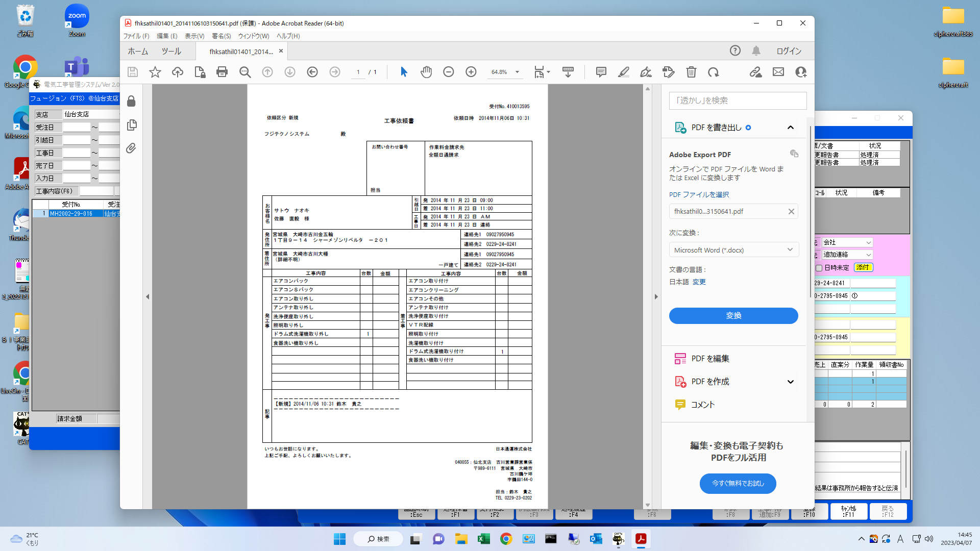Switch to the ツール tab
This screenshot has width=980, height=551.
pyautogui.click(x=171, y=52)
